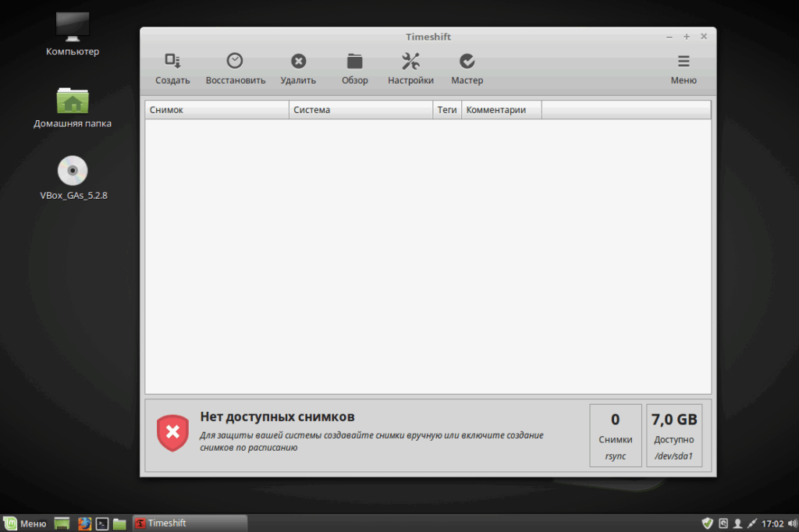The image size is (799, 532).
Task: Maximize the Timeshift window
Action: coord(687,37)
